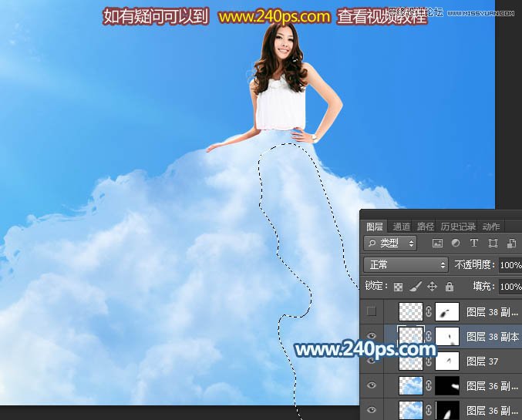Click the type layer filter icon
Viewport: 522px width, 420px height.
pyautogui.click(x=474, y=244)
